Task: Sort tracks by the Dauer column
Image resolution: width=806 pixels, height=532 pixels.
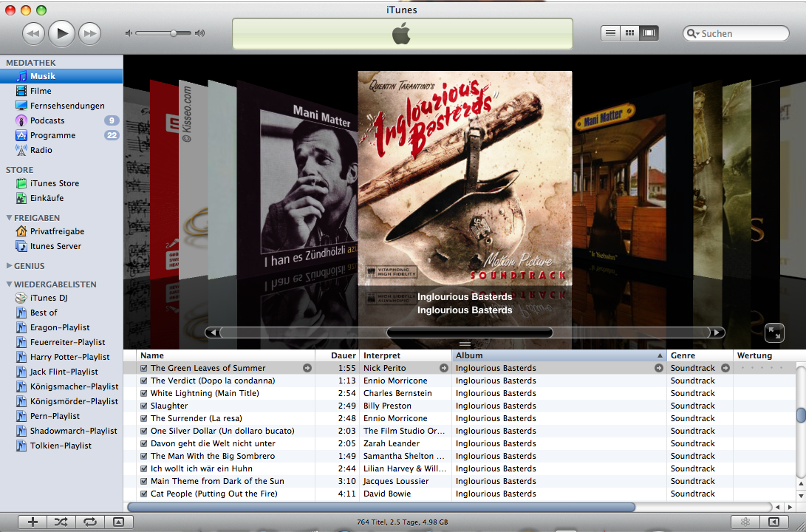Action: click(337, 355)
